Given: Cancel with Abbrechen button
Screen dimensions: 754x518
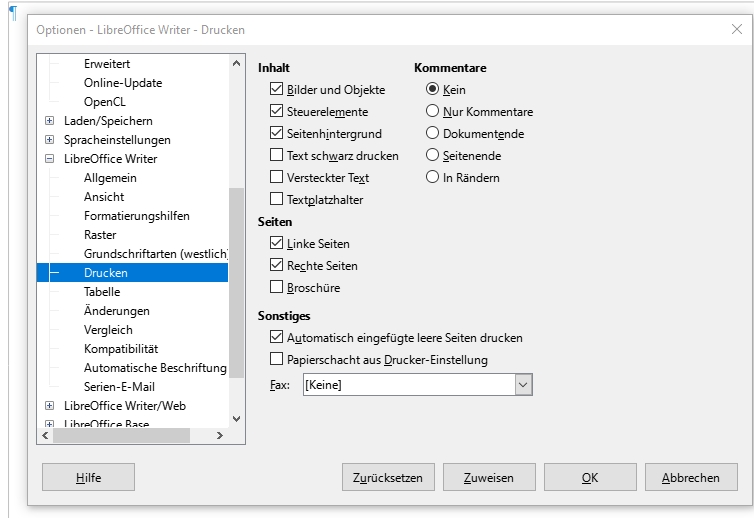Looking at the screenshot, I should (x=691, y=477).
